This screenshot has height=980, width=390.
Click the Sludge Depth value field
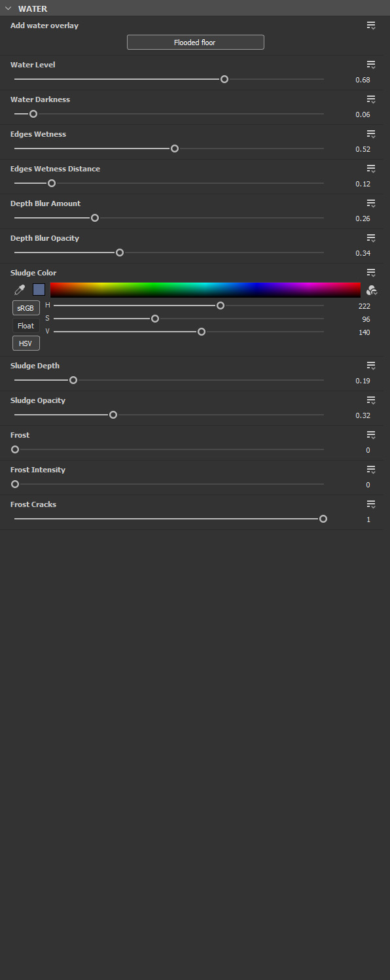(x=363, y=381)
